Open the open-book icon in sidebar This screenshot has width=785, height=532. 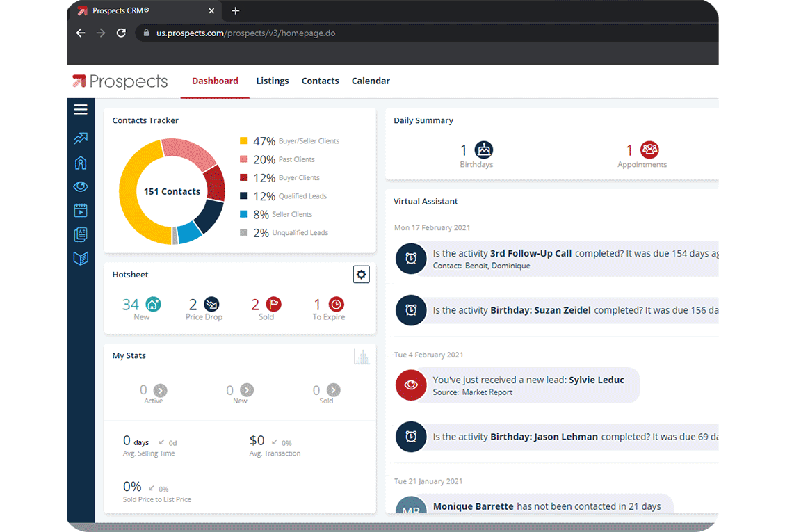[81, 258]
